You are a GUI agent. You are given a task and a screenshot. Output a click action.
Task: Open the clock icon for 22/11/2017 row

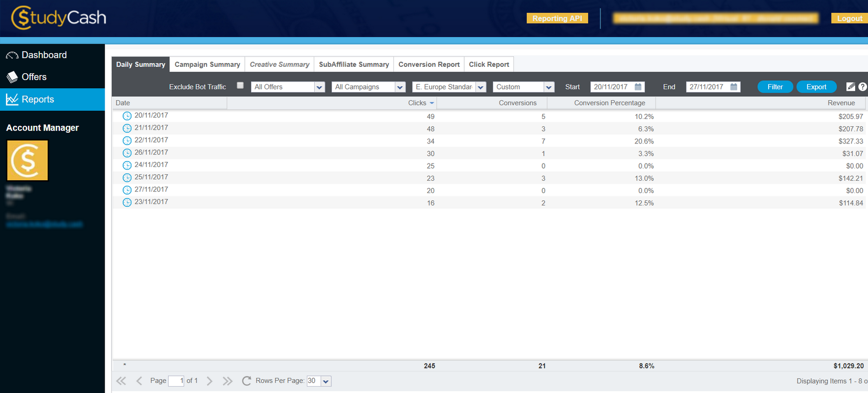[x=127, y=140]
